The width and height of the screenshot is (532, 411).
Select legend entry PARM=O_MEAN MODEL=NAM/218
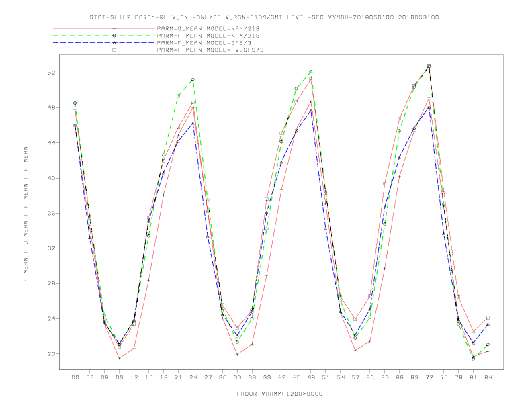208,28
